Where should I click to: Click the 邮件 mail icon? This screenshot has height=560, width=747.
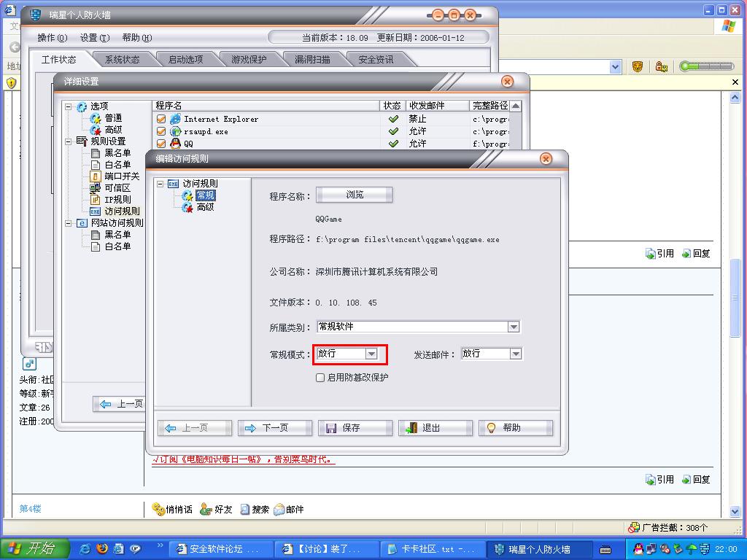pos(279,509)
